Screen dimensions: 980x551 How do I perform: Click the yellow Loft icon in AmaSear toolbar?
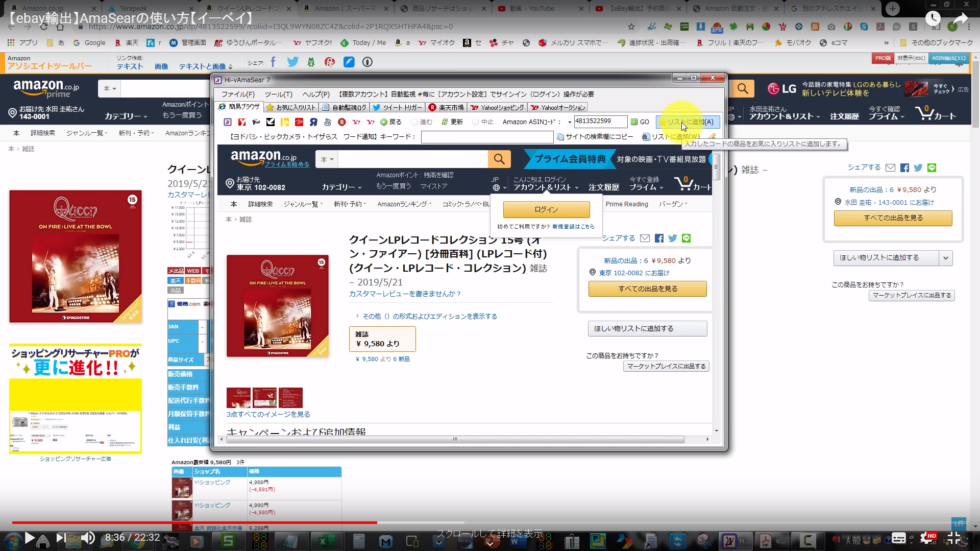pyautogui.click(x=285, y=122)
